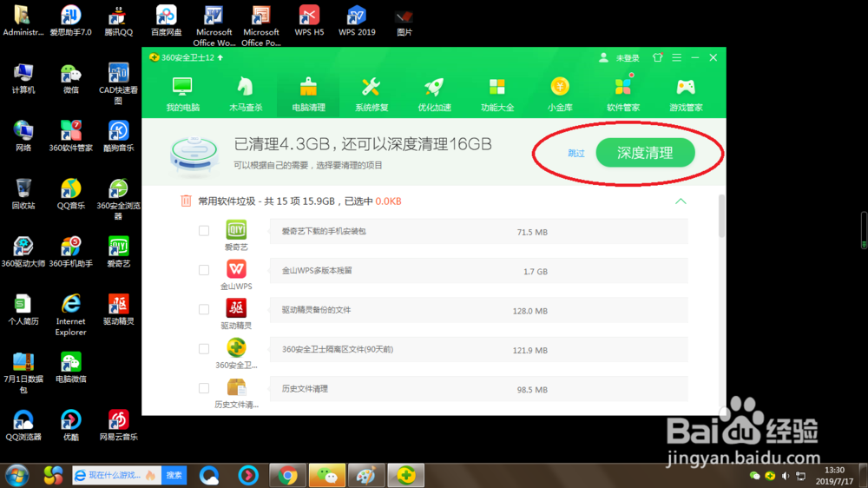868x488 pixels.
Task: Click the 98.5 MB size value
Action: pyautogui.click(x=532, y=389)
